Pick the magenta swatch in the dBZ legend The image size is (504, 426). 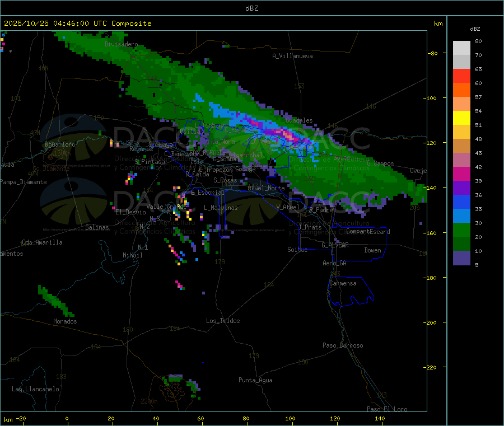tap(461, 174)
